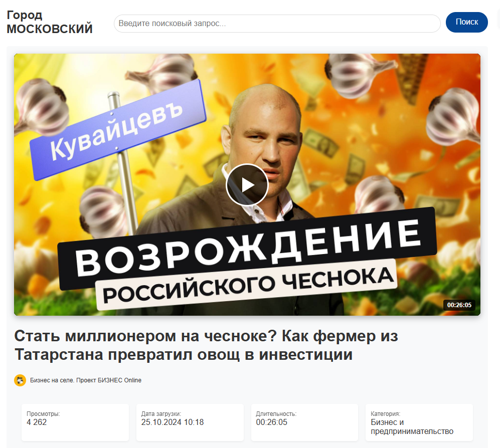500x448 pixels.
Task: Click the Поиск search button
Action: [x=466, y=22]
